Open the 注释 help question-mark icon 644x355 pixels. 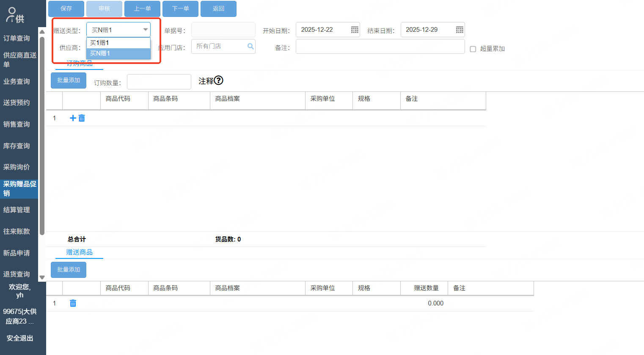point(218,80)
